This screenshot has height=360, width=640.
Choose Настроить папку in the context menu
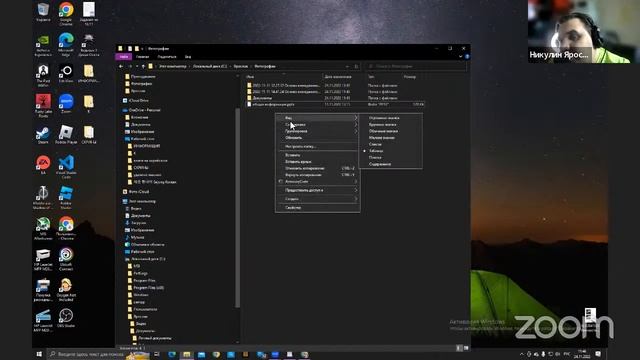pos(318,146)
